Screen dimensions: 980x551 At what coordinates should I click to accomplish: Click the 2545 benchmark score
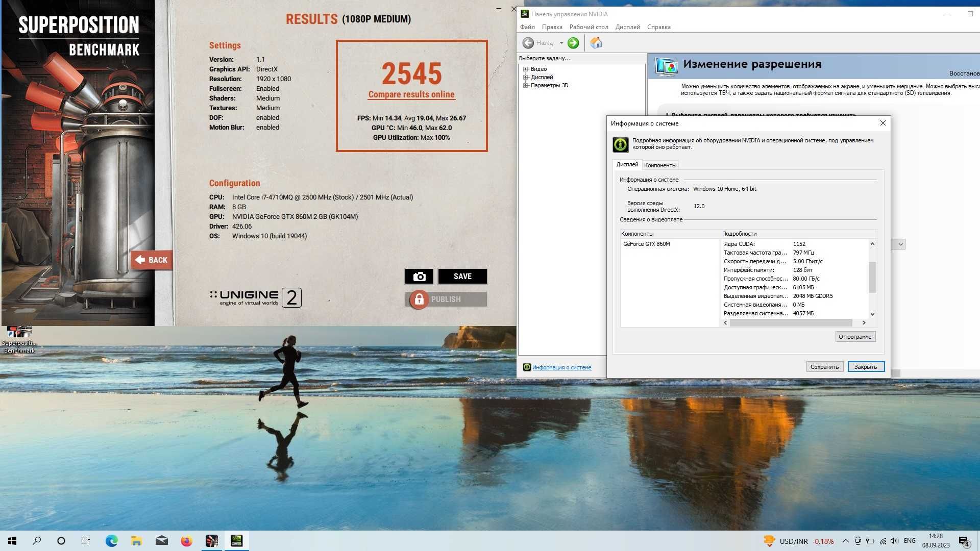pyautogui.click(x=411, y=74)
